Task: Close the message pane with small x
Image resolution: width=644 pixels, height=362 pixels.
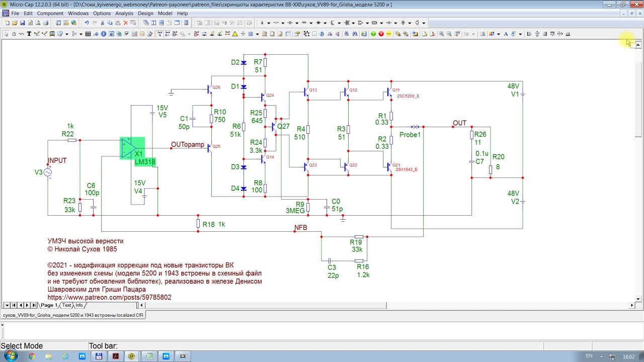Action: click(2, 325)
